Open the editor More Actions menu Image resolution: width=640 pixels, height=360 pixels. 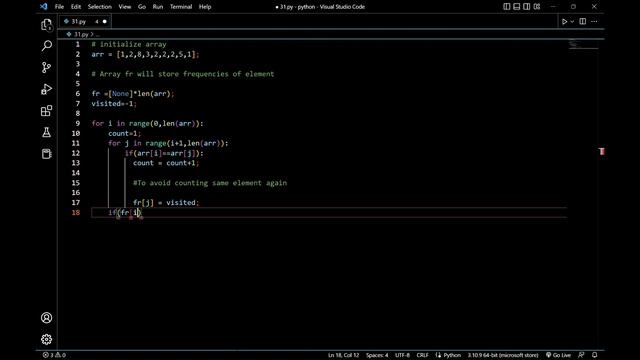tap(594, 22)
